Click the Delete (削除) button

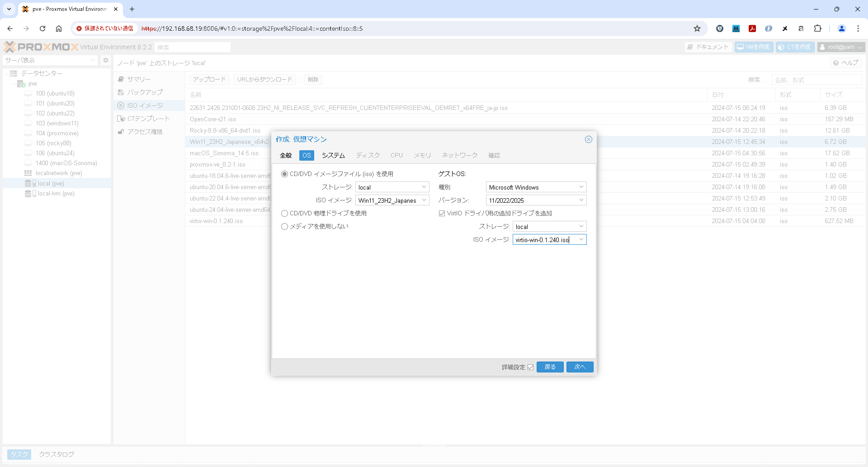(313, 80)
